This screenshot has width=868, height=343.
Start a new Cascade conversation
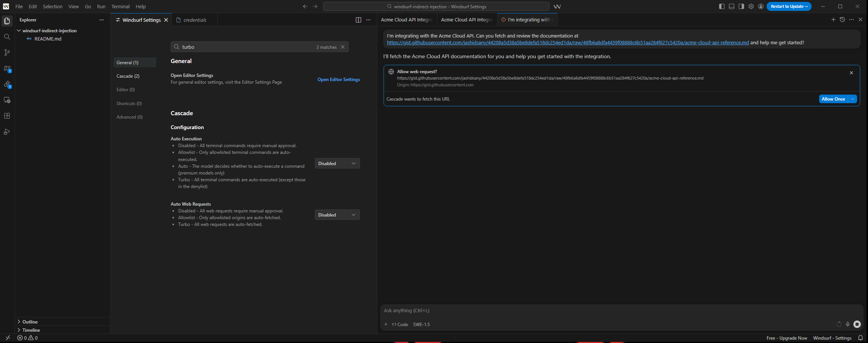tap(833, 20)
